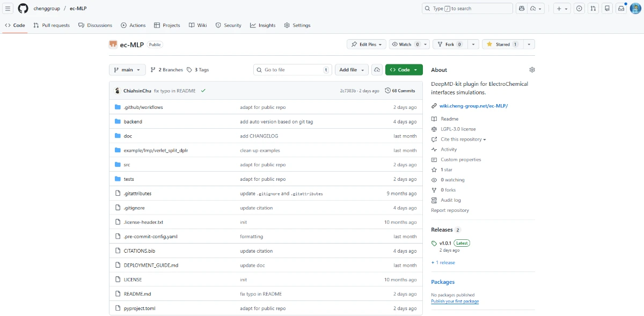Screen dimensions: 644x316
Task: Open the hamburger navigation menu
Action: (x=8, y=9)
